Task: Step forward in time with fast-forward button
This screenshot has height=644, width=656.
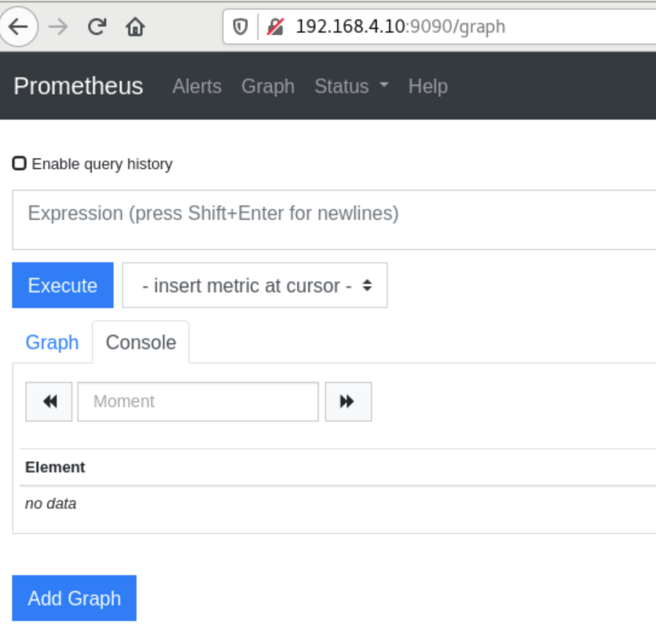Action: (x=349, y=402)
